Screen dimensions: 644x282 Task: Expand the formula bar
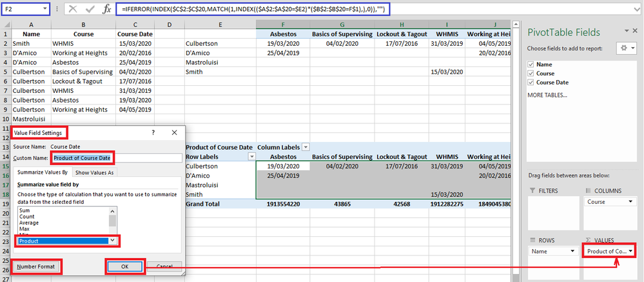click(637, 8)
